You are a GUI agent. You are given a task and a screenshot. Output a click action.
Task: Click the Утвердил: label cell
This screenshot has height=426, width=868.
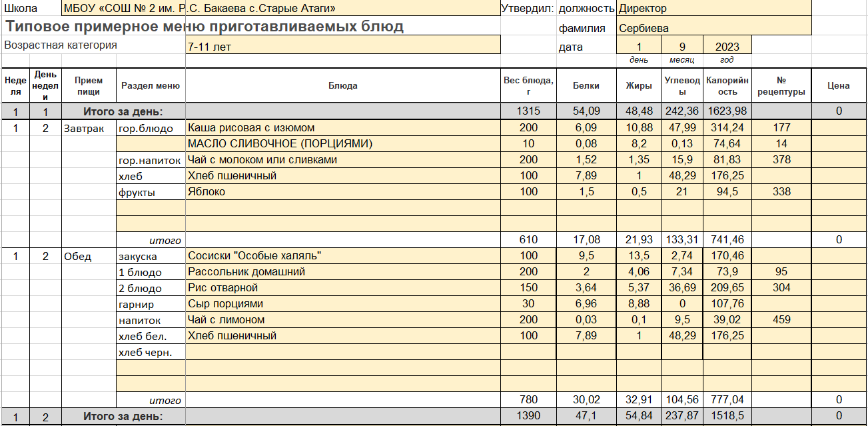pyautogui.click(x=527, y=9)
